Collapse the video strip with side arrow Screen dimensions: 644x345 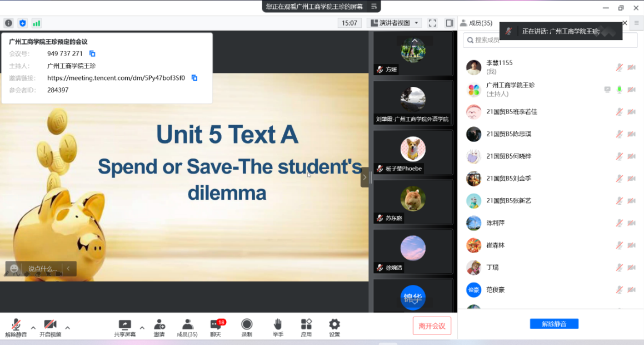pos(365,178)
